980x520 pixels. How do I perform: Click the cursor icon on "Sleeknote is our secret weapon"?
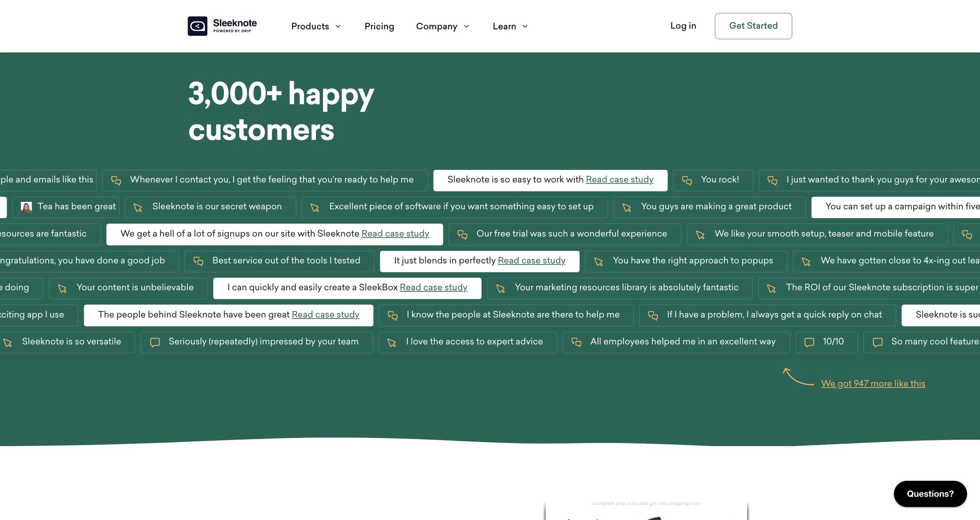point(138,207)
